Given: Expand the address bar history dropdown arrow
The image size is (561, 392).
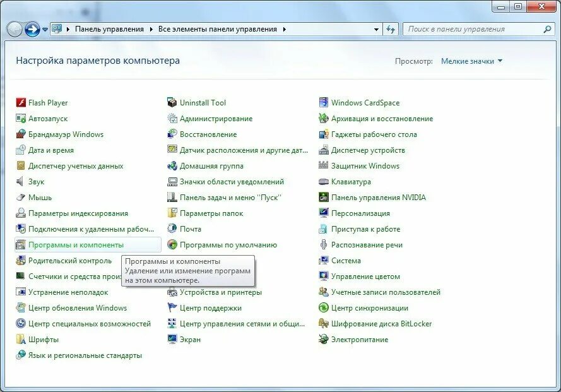Looking at the screenshot, I should 376,30.
